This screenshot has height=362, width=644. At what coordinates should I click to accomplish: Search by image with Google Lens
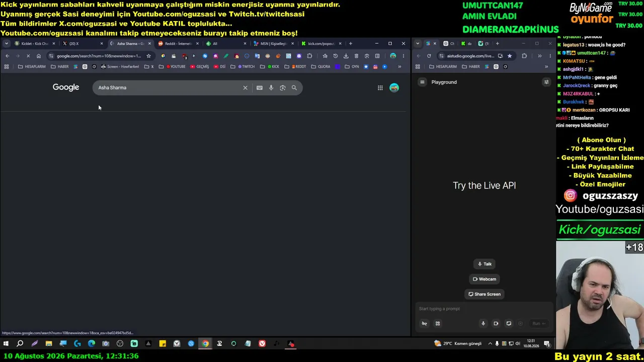(x=282, y=87)
